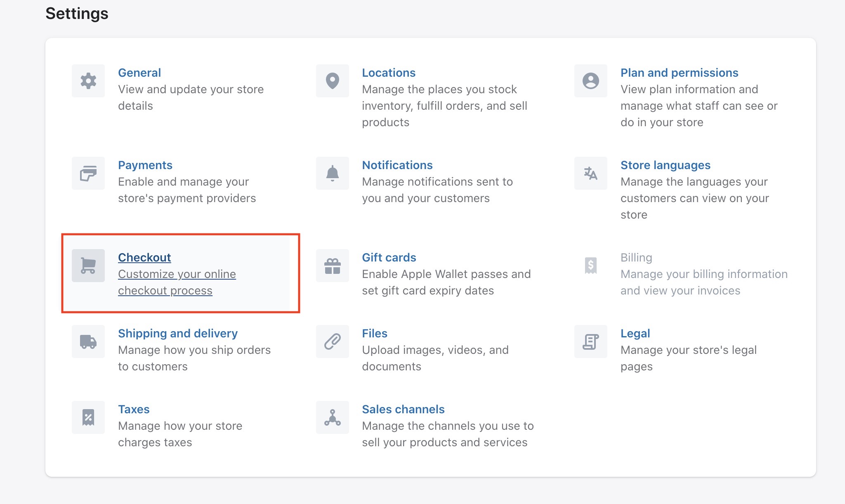Viewport: 845px width, 504px height.
Task: Open the Sales channels link
Action: [403, 409]
